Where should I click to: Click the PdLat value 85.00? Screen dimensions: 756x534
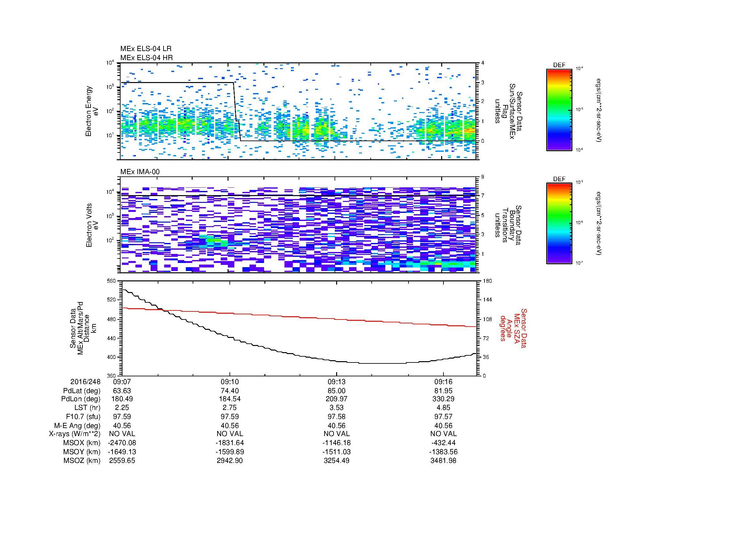click(x=336, y=391)
